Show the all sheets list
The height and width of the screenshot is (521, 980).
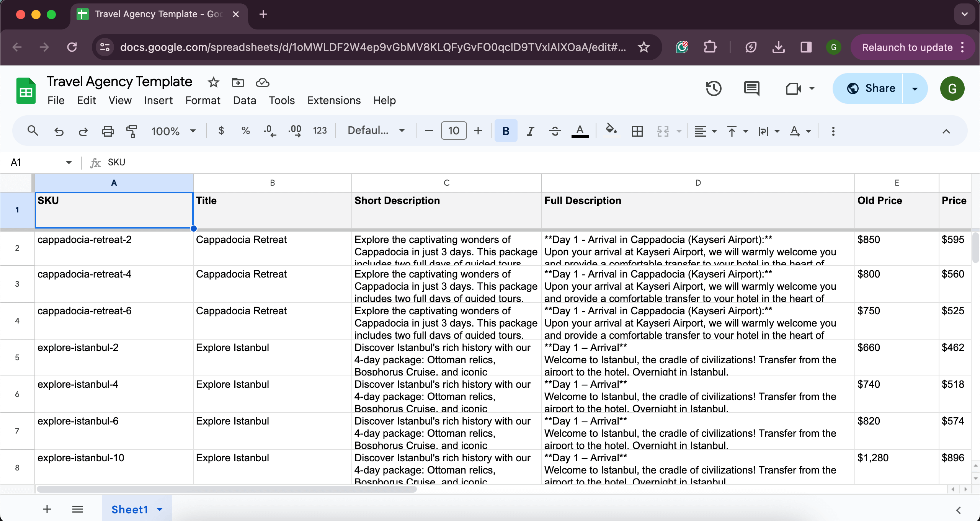pos(78,509)
